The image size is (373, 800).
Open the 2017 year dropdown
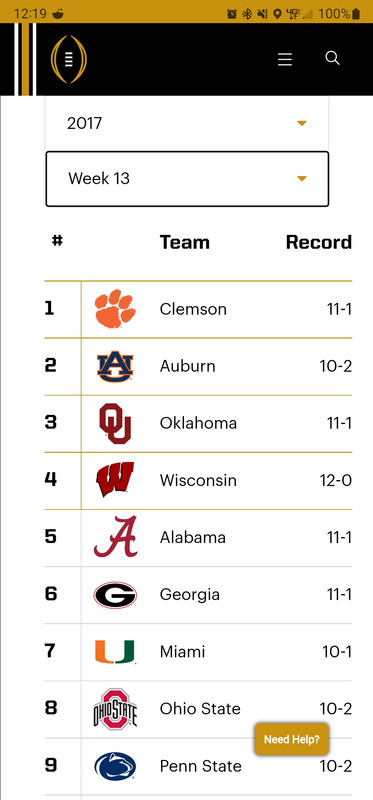(x=187, y=123)
